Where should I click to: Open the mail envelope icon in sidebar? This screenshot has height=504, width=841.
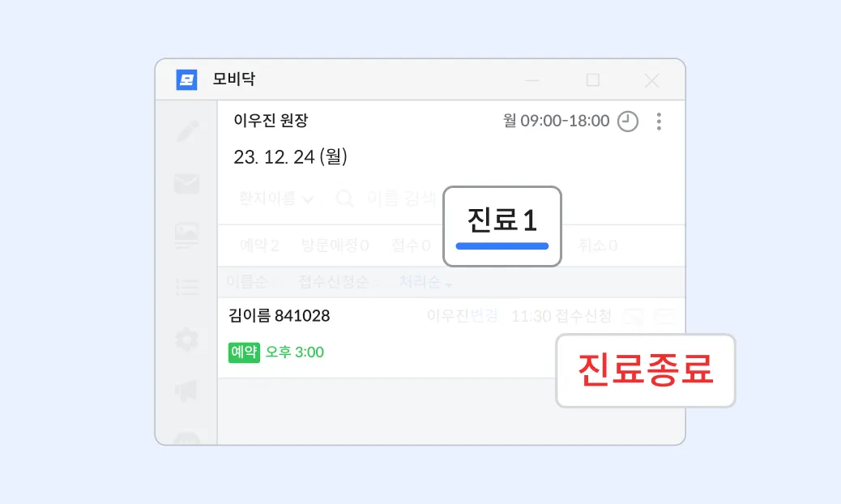pyautogui.click(x=186, y=183)
